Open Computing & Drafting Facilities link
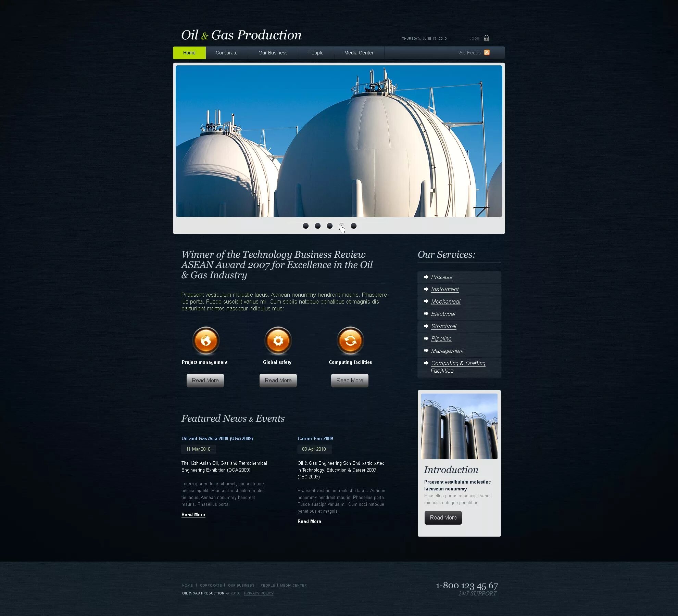The width and height of the screenshot is (678, 616). pyautogui.click(x=458, y=367)
